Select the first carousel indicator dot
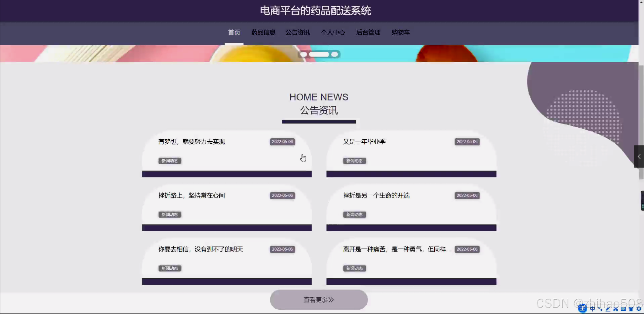644x314 pixels. (304, 54)
